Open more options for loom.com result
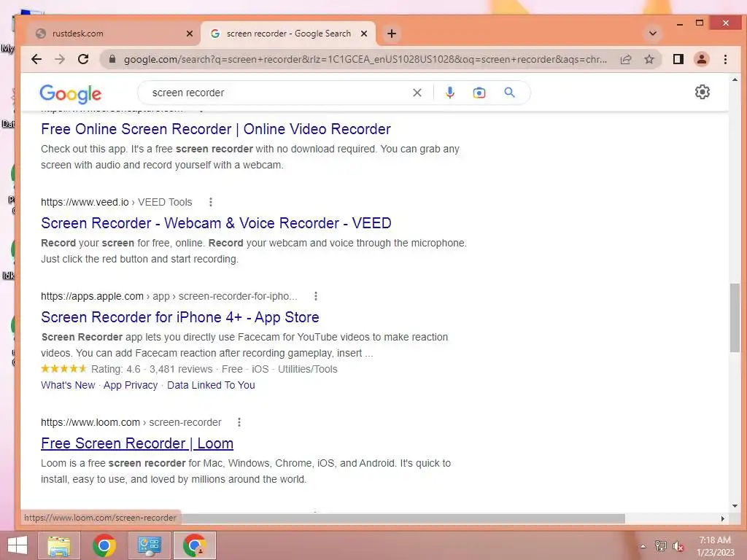This screenshot has height=560, width=747. click(x=239, y=422)
